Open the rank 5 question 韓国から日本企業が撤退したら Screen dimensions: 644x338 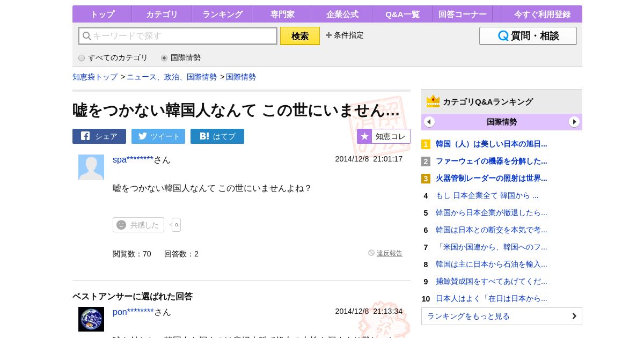tap(492, 212)
